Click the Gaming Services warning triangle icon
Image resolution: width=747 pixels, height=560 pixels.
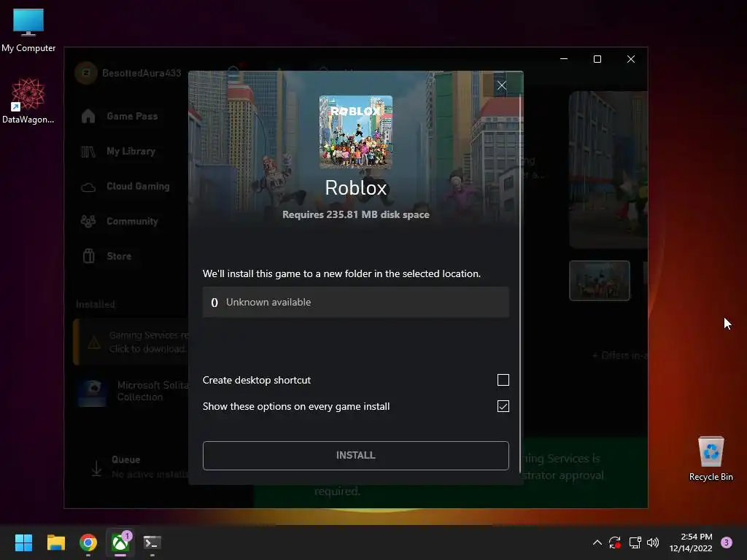coord(94,343)
